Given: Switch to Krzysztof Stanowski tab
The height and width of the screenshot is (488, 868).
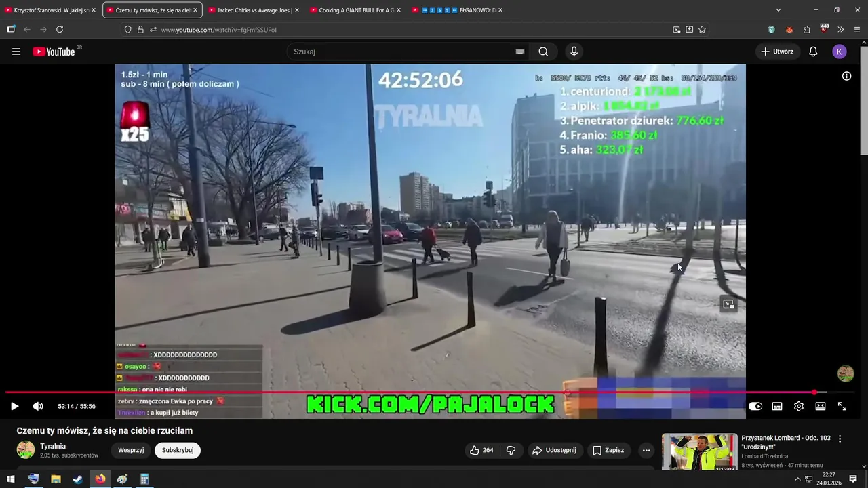Looking at the screenshot, I should click(50, 10).
